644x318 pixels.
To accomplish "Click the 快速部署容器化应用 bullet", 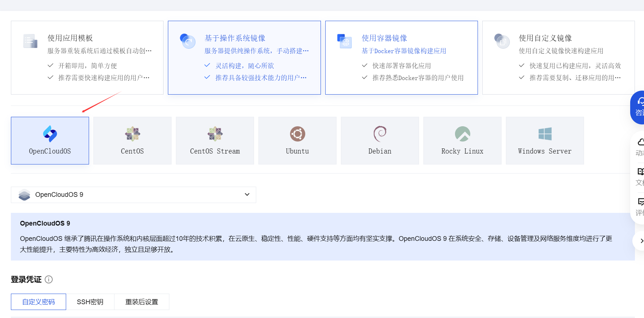I will tap(402, 66).
